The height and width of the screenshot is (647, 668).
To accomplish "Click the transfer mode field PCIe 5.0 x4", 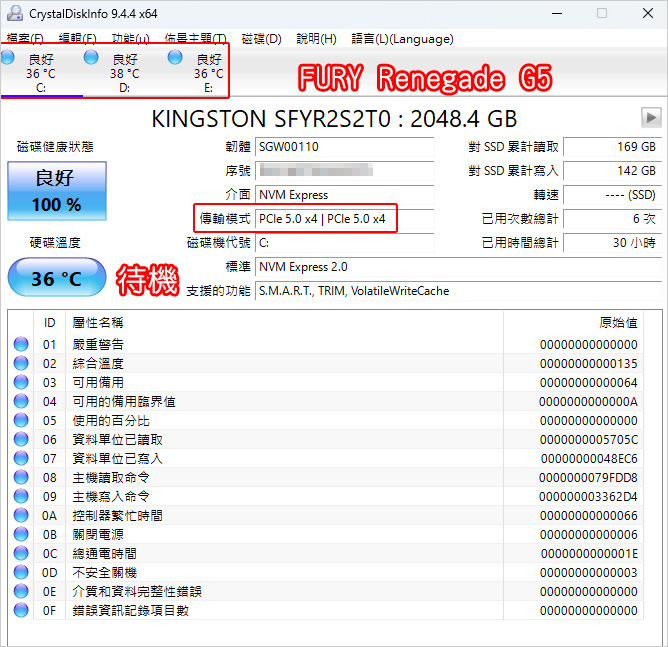I will coord(344,219).
